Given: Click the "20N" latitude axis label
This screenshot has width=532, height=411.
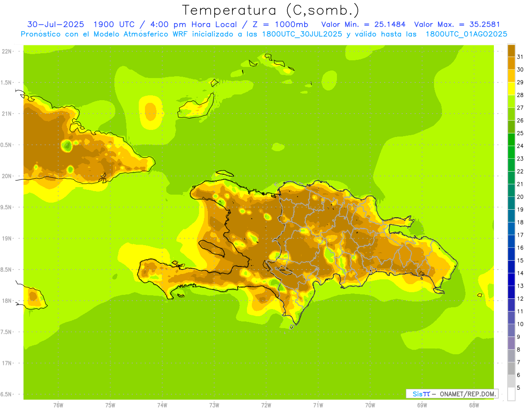Looking at the screenshot, I should [x=7, y=176].
